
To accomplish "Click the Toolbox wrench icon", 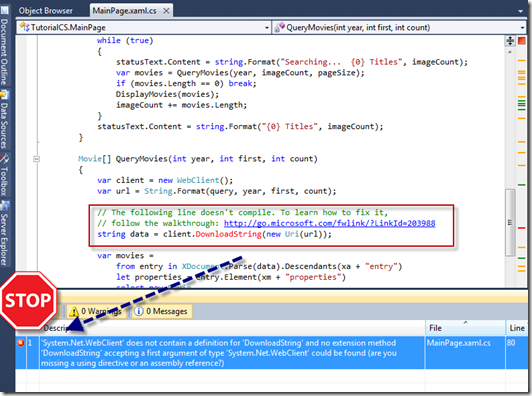I will pyautogui.click(x=4, y=158).
